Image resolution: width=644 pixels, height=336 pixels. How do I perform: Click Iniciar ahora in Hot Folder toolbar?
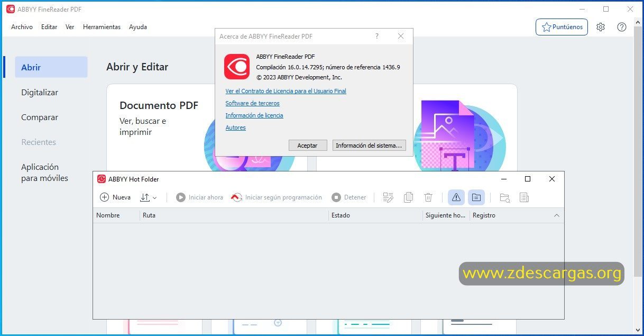(x=199, y=197)
